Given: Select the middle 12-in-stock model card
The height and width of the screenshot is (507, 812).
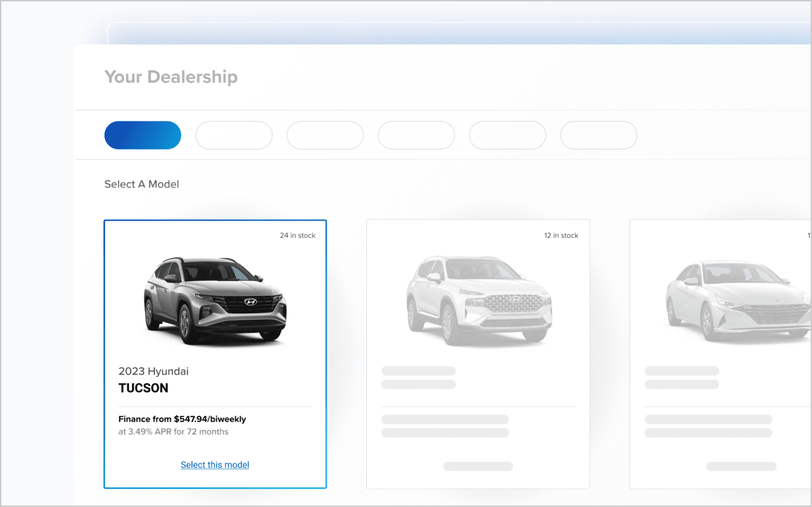Looking at the screenshot, I should (478, 353).
